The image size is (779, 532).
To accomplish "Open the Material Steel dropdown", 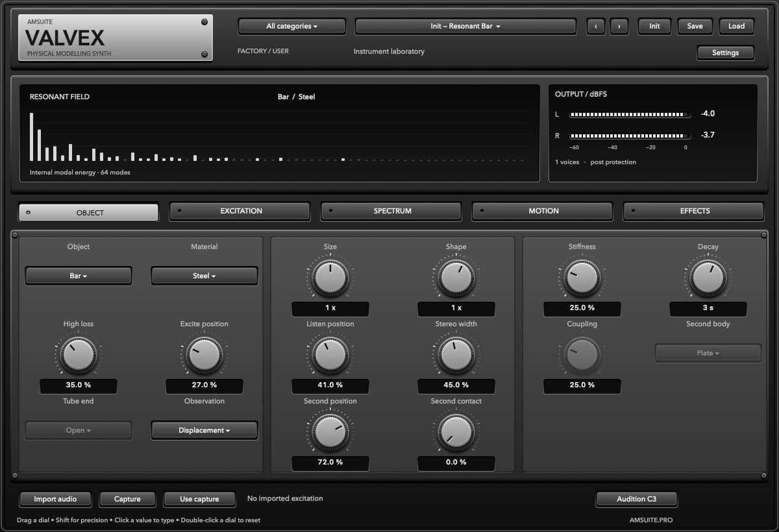I will 204,276.
